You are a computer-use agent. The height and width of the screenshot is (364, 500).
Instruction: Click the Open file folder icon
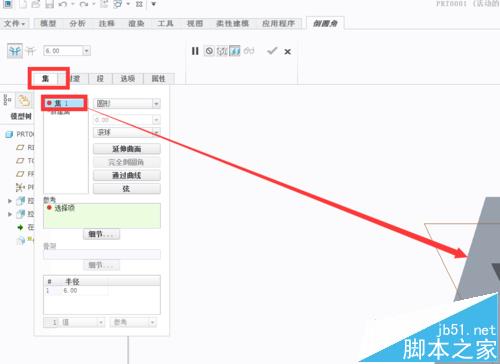(x=36, y=4)
